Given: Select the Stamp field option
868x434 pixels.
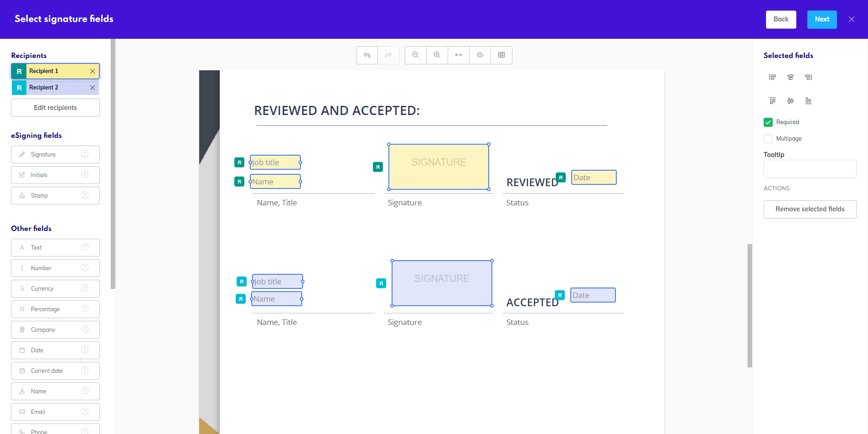Looking at the screenshot, I should (55, 195).
